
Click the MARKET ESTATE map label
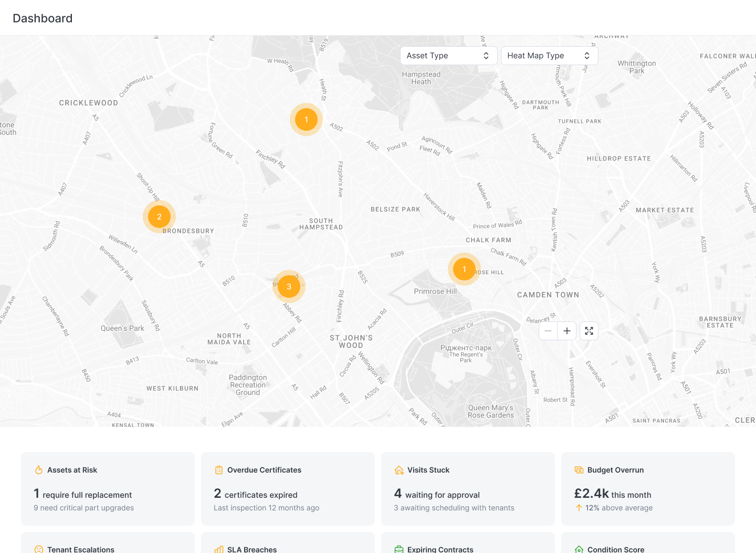(x=665, y=210)
